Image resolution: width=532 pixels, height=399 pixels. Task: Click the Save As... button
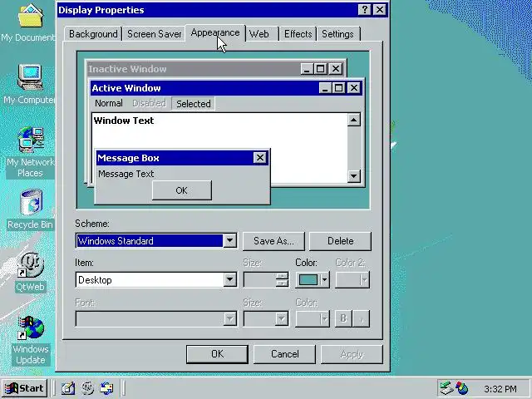273,241
